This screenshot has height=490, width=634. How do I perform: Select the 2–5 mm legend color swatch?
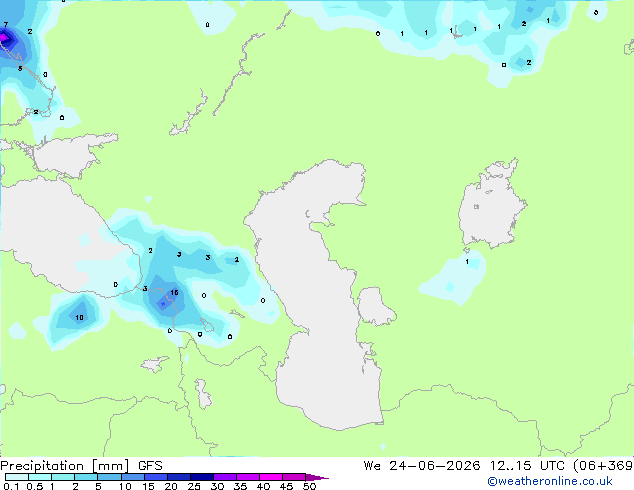point(87,477)
